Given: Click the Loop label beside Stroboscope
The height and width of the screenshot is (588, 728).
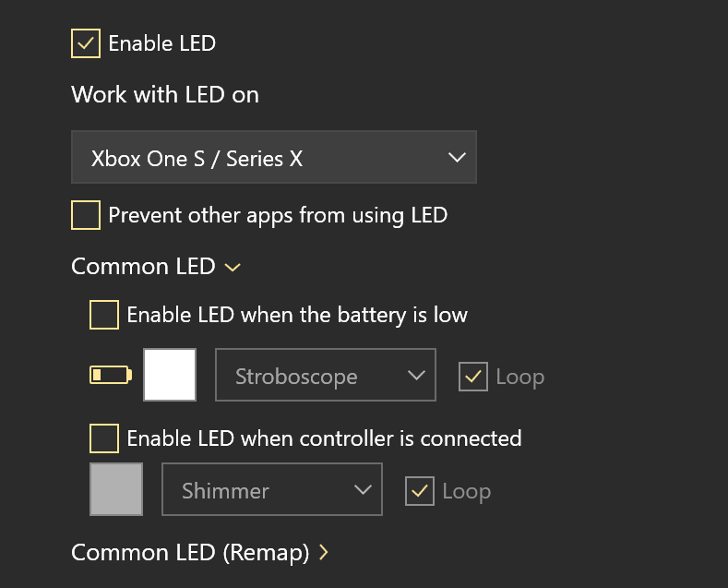Looking at the screenshot, I should (x=520, y=377).
